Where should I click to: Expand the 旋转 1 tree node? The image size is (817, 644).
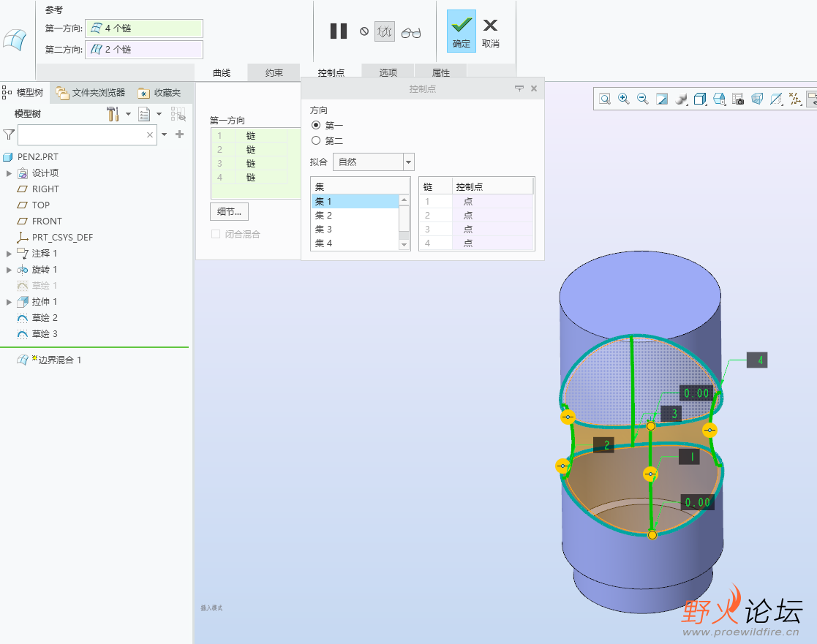pos(9,270)
